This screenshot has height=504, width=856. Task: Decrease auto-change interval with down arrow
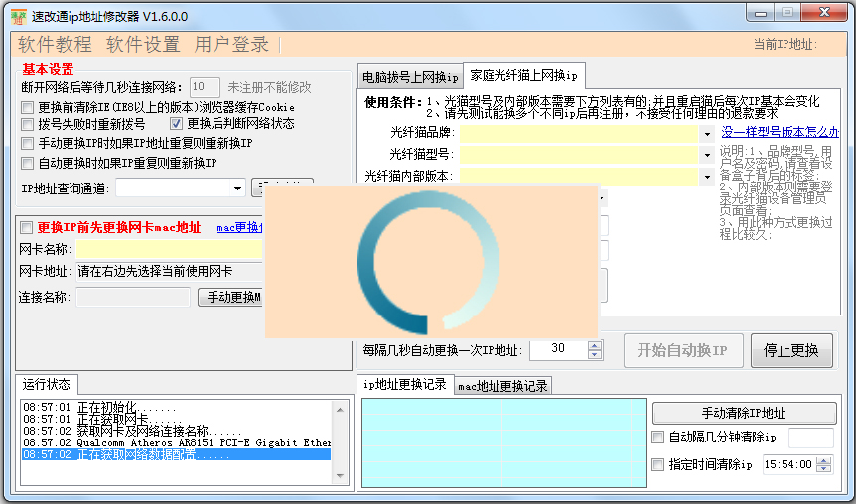595,354
